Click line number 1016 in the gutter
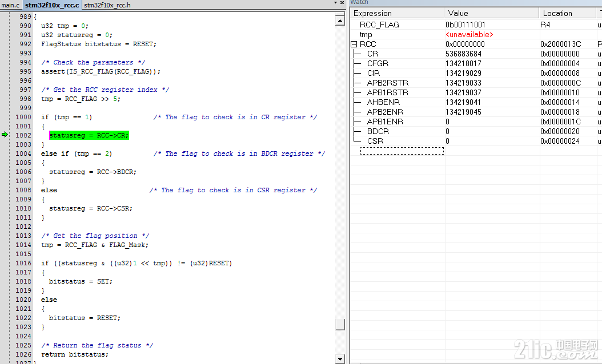Screen dimensions: 602x364 pyautogui.click(x=23, y=263)
